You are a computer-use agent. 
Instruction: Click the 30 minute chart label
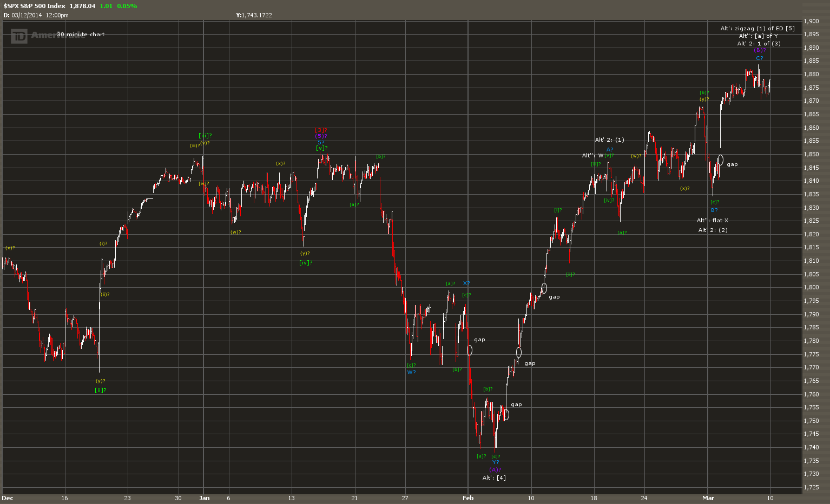tap(81, 34)
